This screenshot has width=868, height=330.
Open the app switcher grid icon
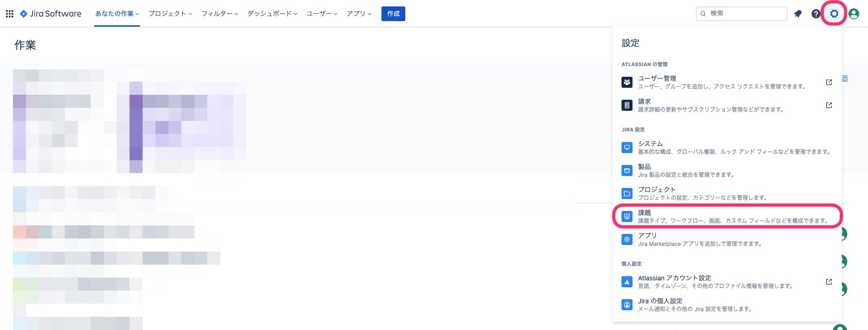tap(10, 13)
